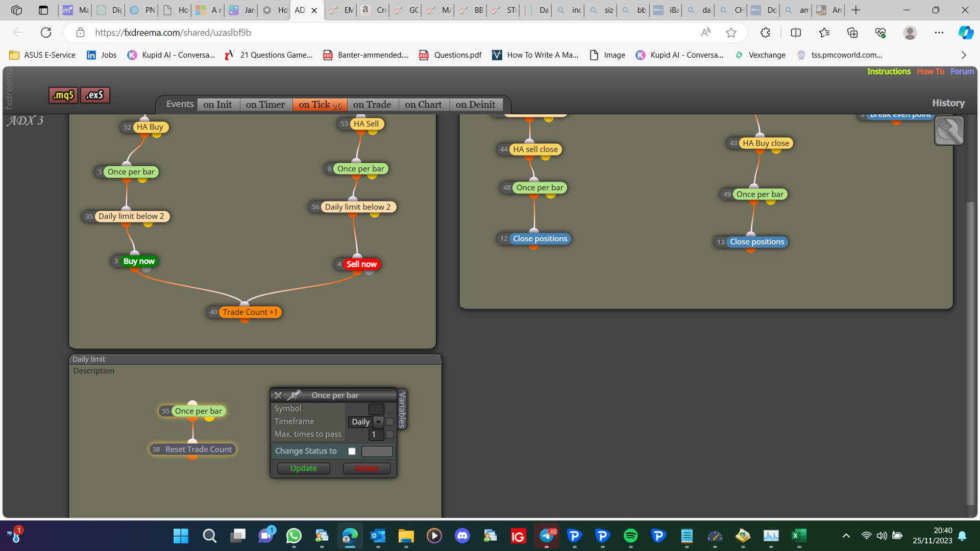Open the browser favorites list icon
The width and height of the screenshot is (980, 551).
pyautogui.click(x=824, y=33)
